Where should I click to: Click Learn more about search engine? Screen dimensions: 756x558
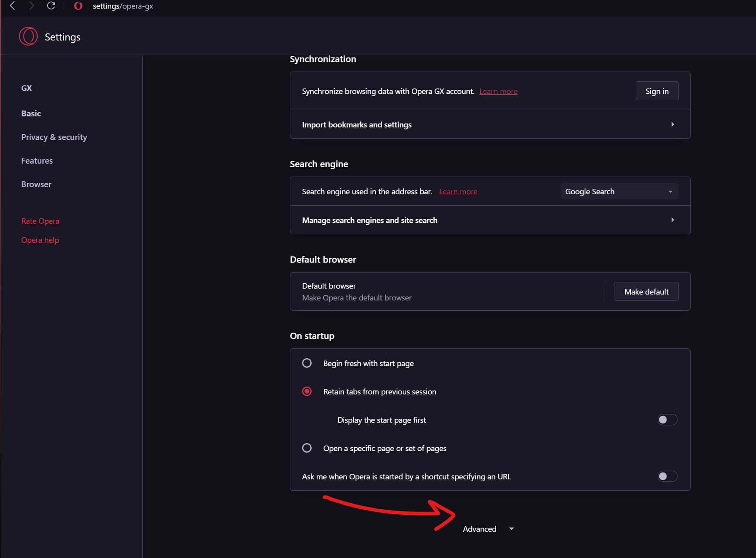(x=458, y=192)
